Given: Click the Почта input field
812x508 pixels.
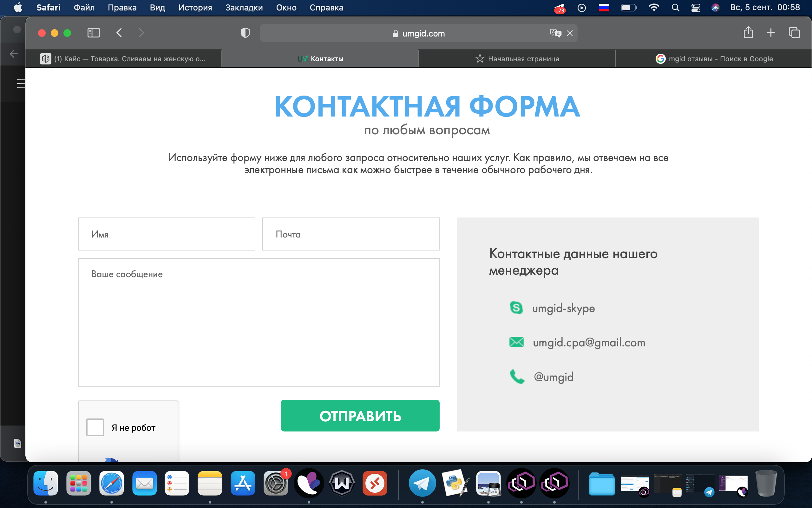Looking at the screenshot, I should point(350,234).
